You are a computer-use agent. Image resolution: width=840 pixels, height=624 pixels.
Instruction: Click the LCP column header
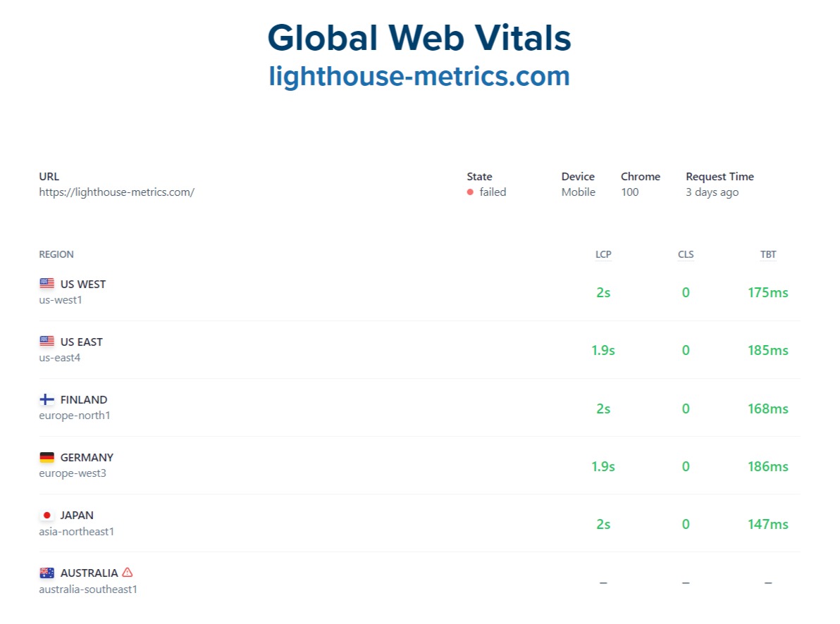coord(603,254)
